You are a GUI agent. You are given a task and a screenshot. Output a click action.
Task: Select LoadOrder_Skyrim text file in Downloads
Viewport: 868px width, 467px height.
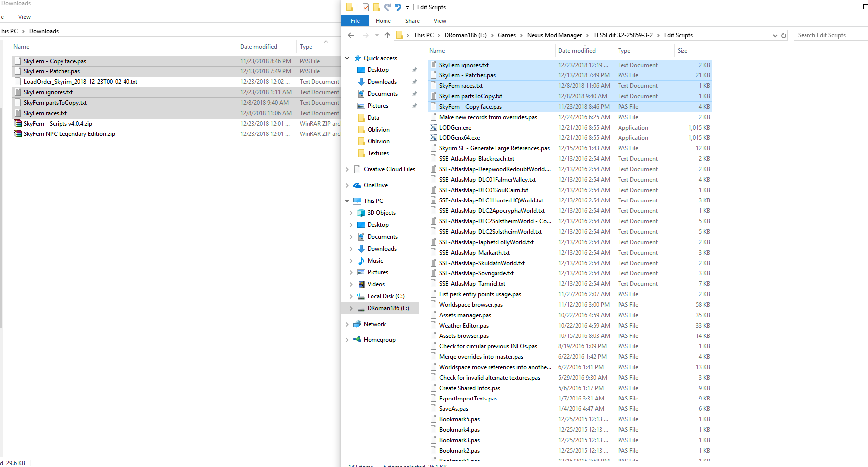click(x=80, y=82)
